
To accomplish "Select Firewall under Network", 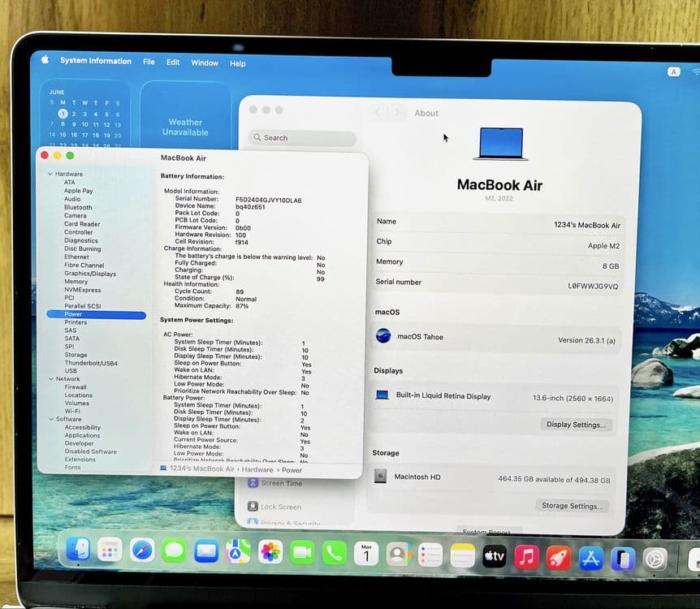I will (76, 387).
